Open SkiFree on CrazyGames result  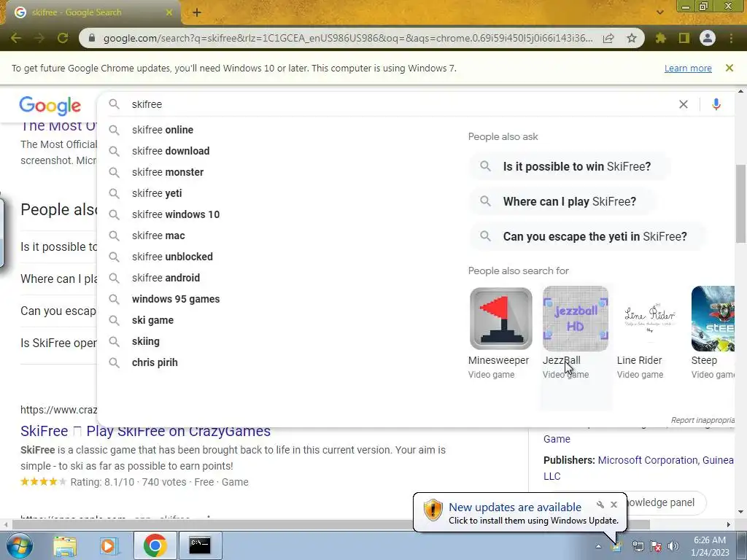pyautogui.click(x=145, y=431)
